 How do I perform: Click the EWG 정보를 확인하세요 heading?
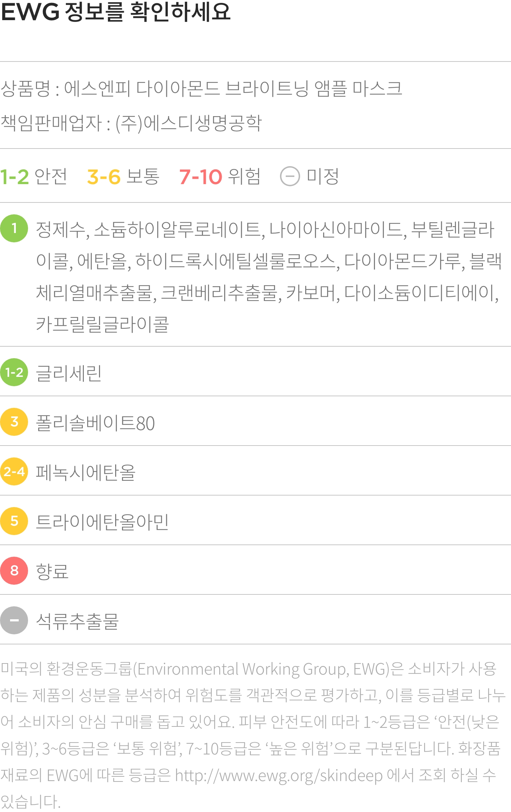click(116, 12)
